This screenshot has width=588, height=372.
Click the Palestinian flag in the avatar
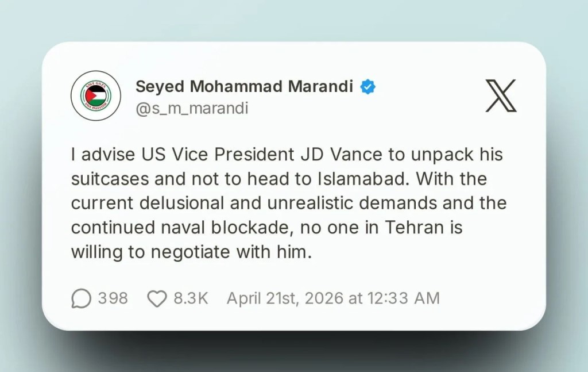point(95,95)
